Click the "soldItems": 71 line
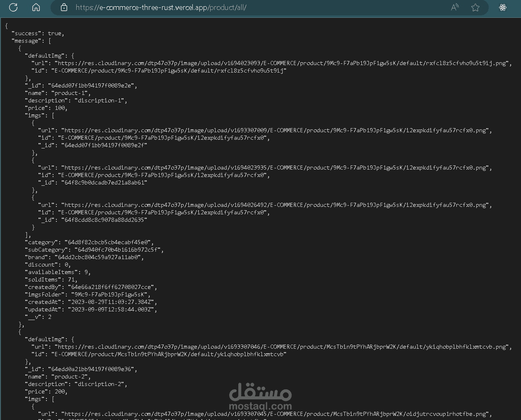 point(51,279)
